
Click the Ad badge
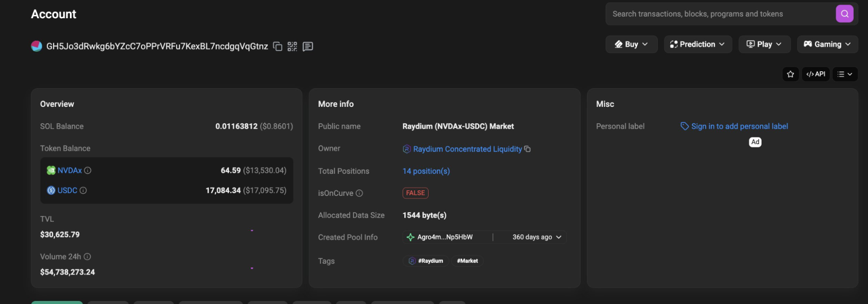tap(755, 142)
